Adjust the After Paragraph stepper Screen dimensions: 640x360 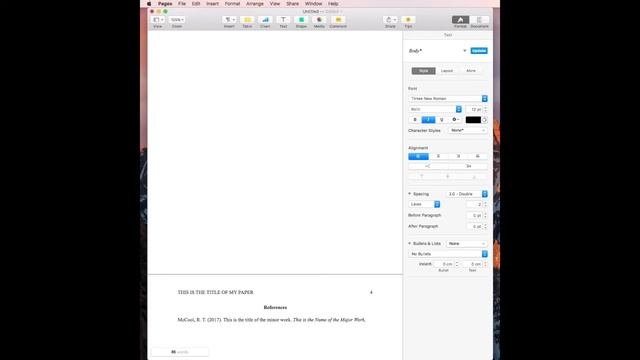click(485, 226)
